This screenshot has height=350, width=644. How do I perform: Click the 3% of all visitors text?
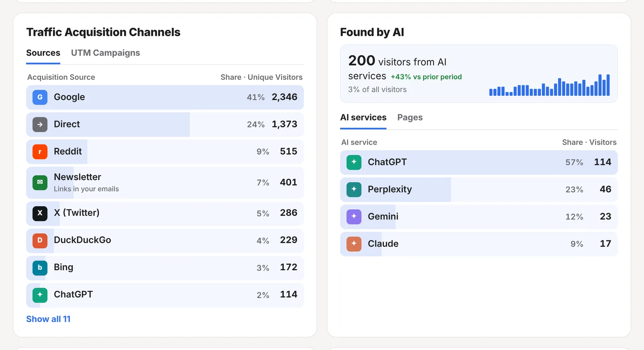coord(377,89)
